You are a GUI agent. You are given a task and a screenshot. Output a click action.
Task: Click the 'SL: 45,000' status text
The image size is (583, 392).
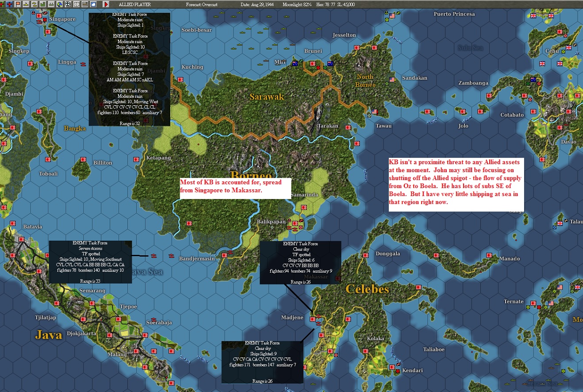345,4
